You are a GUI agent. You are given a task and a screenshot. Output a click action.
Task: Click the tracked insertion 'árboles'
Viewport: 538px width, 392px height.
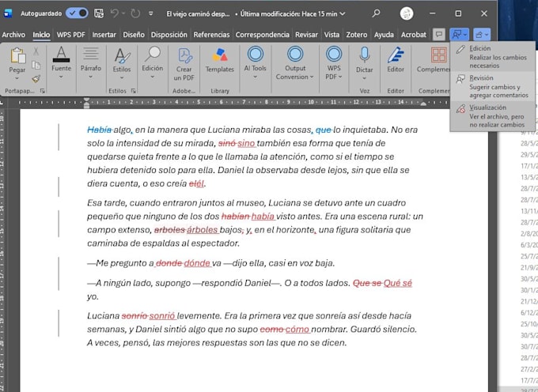[x=203, y=229]
